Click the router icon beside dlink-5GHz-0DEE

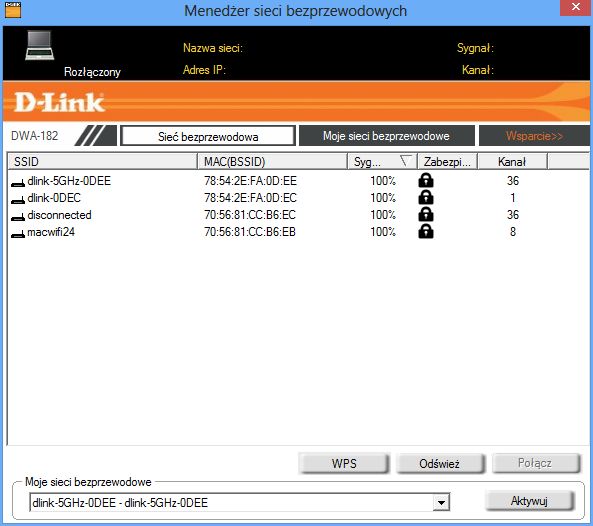[x=18, y=183]
